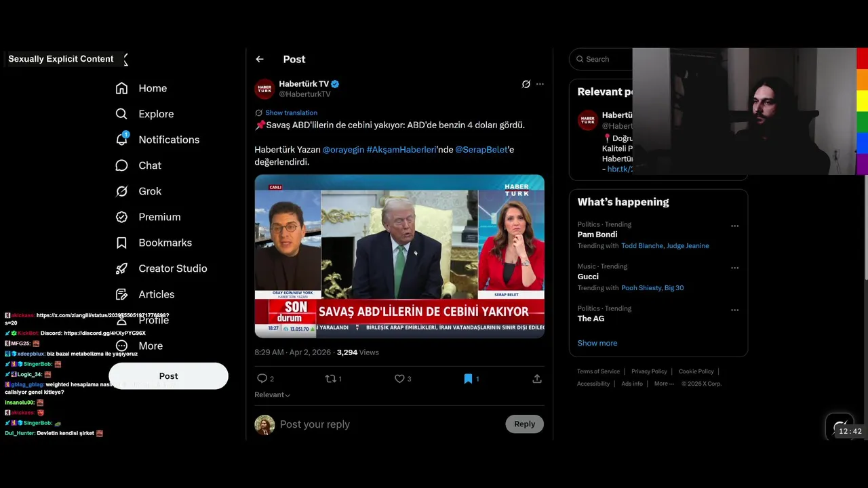Open Grok in the sidebar
The width and height of the screenshot is (868, 488).
tap(138, 191)
